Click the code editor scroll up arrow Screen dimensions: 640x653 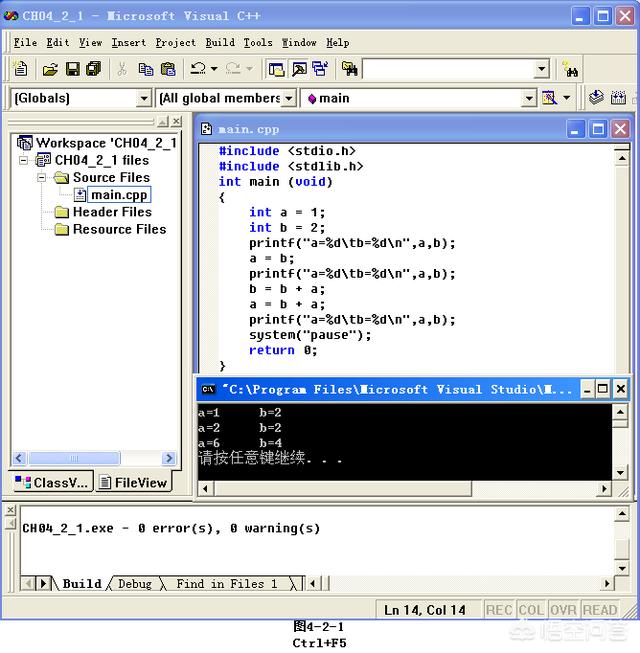(x=622, y=158)
